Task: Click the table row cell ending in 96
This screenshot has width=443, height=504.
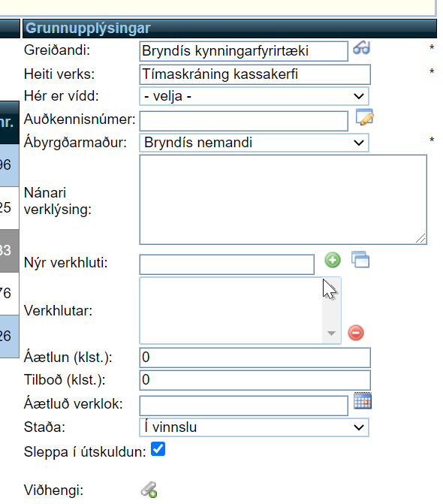Action: coord(9,165)
